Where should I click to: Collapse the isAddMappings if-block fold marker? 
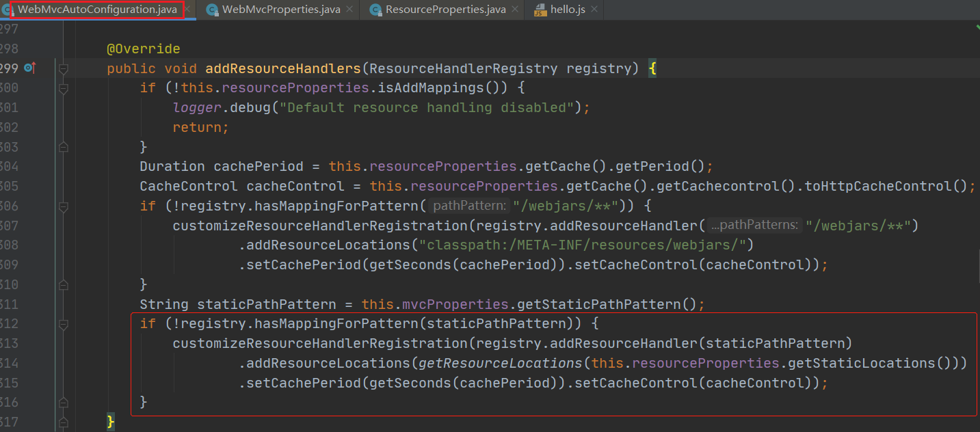(64, 88)
